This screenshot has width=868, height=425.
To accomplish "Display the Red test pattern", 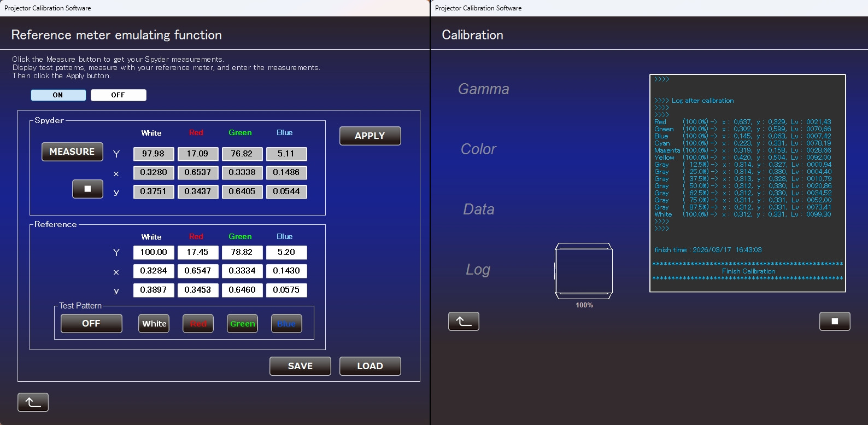I will click(198, 324).
